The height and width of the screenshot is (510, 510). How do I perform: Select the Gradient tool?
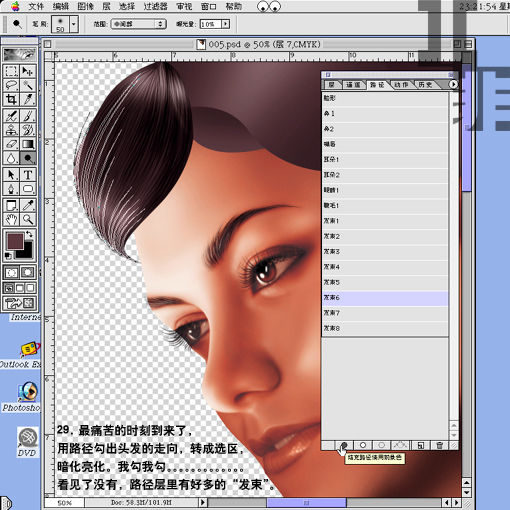[x=28, y=144]
